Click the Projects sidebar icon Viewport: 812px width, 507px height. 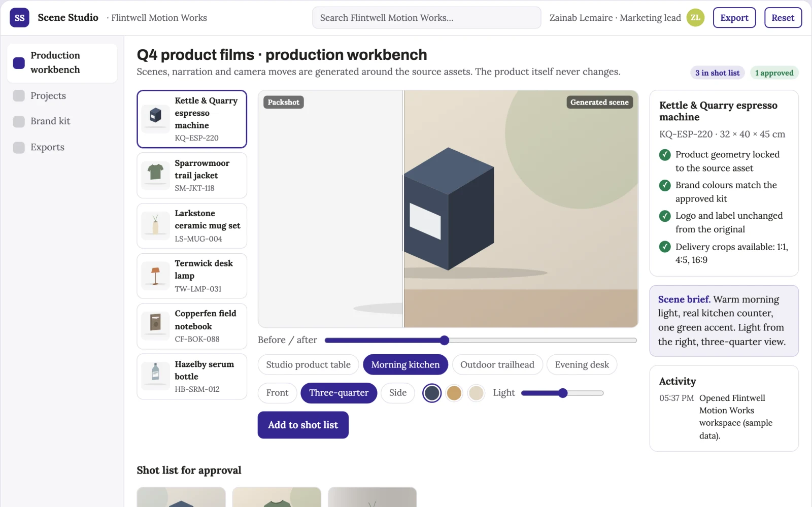[19, 96]
